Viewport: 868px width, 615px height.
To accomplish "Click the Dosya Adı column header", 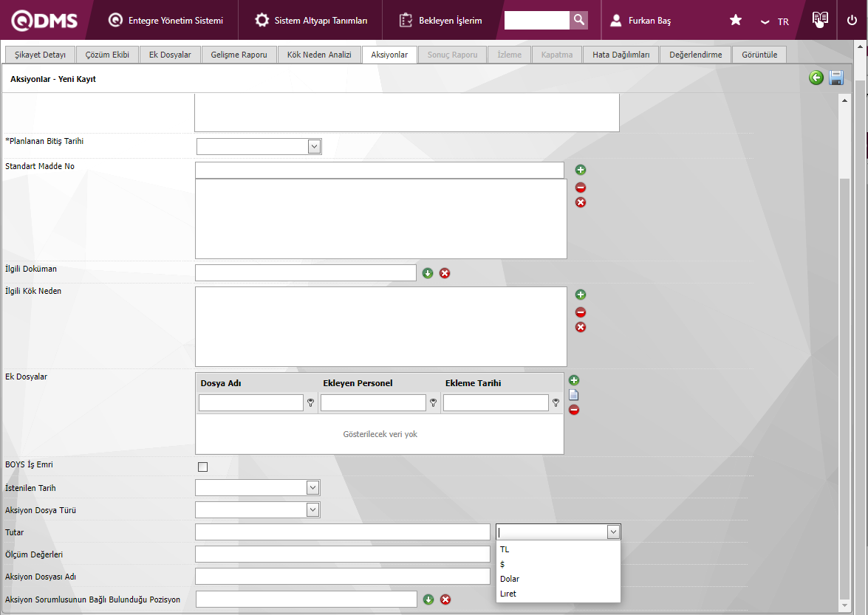I will pyautogui.click(x=221, y=383).
